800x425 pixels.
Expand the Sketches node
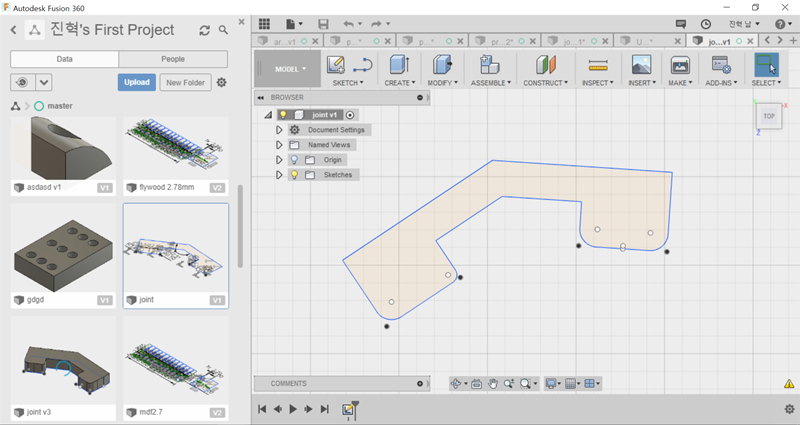[279, 174]
